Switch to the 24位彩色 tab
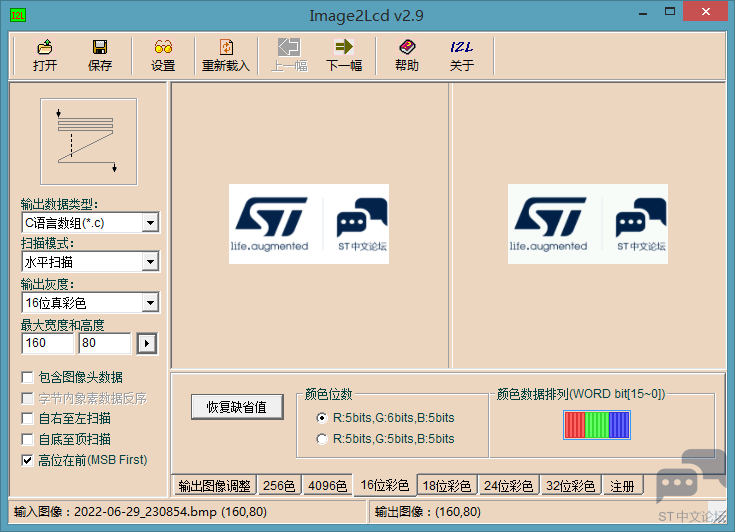Viewport: 735px width, 532px height. coord(509,486)
